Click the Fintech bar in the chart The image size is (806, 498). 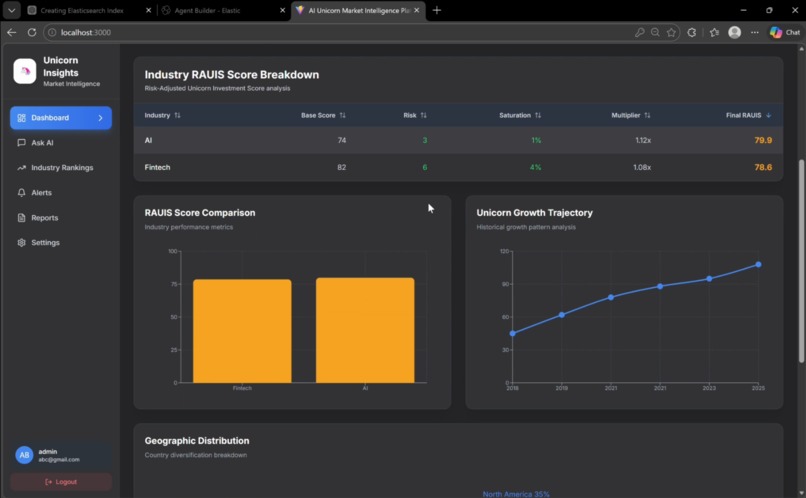tap(242, 331)
